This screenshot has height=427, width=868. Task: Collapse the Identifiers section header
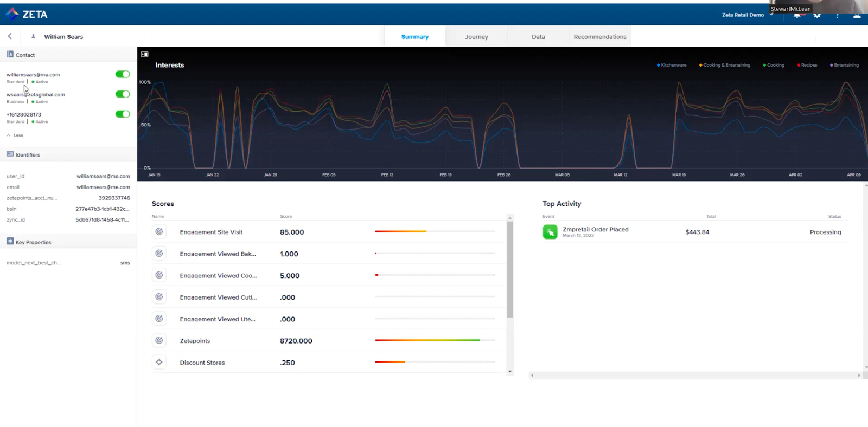click(x=68, y=154)
